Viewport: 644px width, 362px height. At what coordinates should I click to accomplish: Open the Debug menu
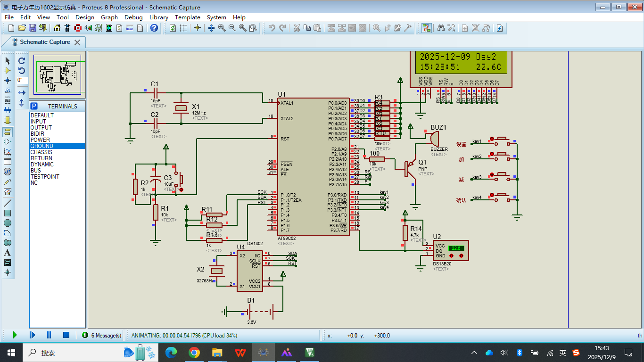point(133,17)
